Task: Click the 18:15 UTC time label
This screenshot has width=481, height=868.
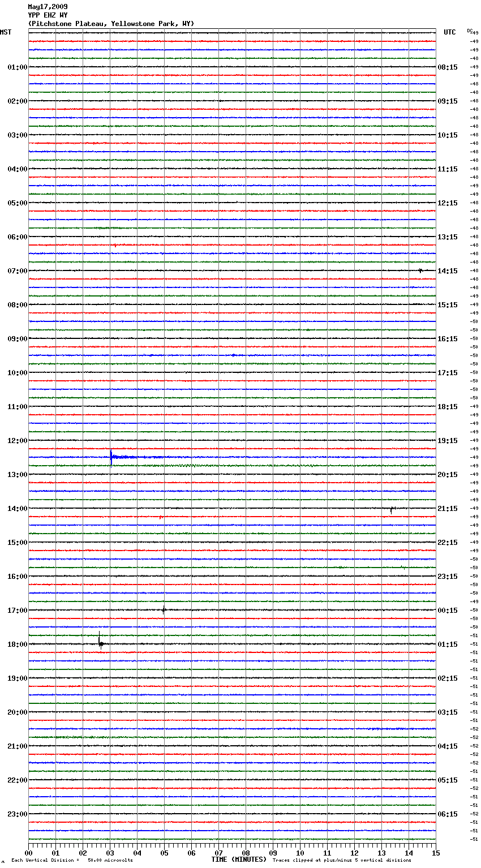Action: (448, 407)
